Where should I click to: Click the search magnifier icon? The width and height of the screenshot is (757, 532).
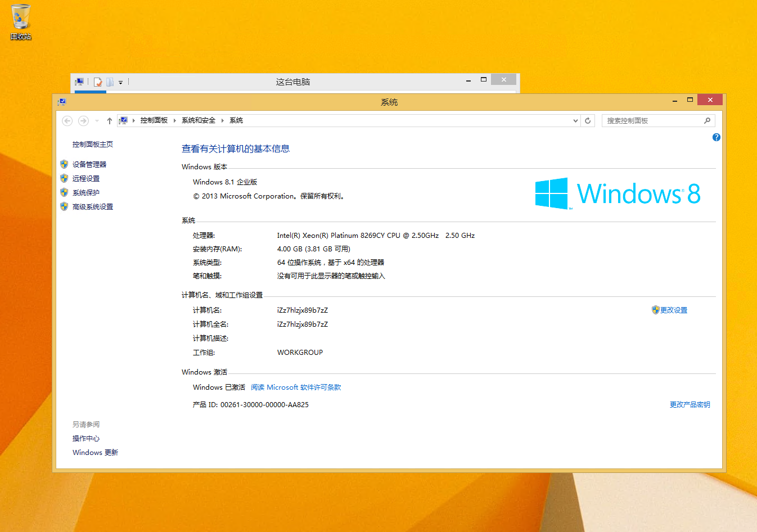tap(708, 120)
